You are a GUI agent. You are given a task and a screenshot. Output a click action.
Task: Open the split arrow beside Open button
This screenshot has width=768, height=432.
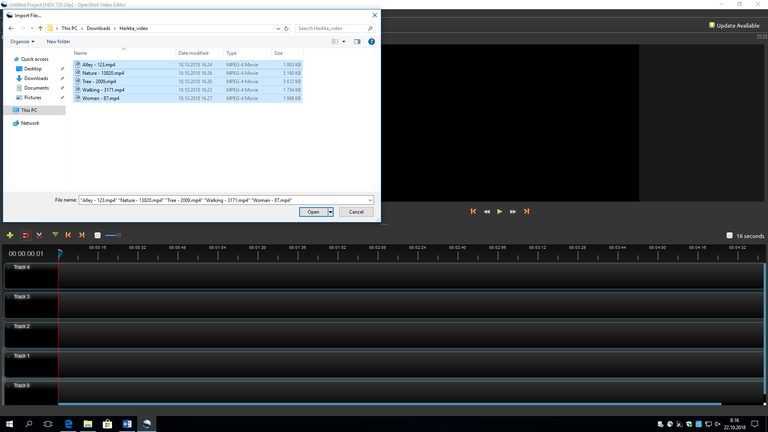tap(331, 212)
